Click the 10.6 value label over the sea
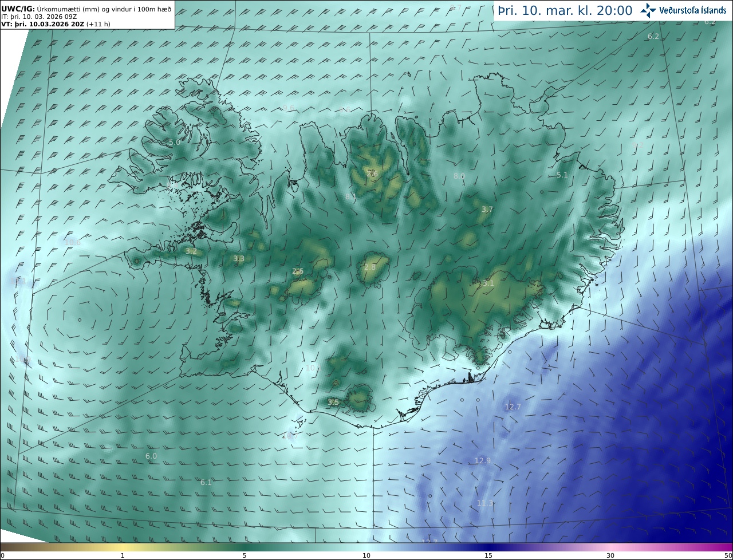 tap(72, 242)
